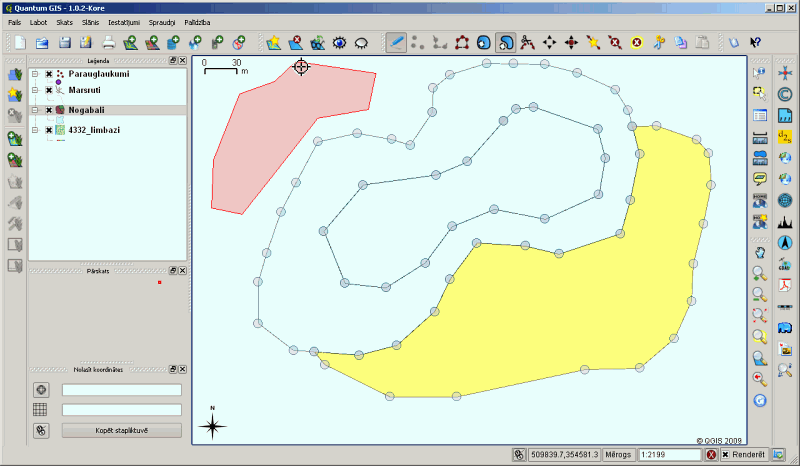Image resolution: width=800 pixels, height=466 pixels.
Task: Open the Palīdzība menu
Action: (x=197, y=22)
